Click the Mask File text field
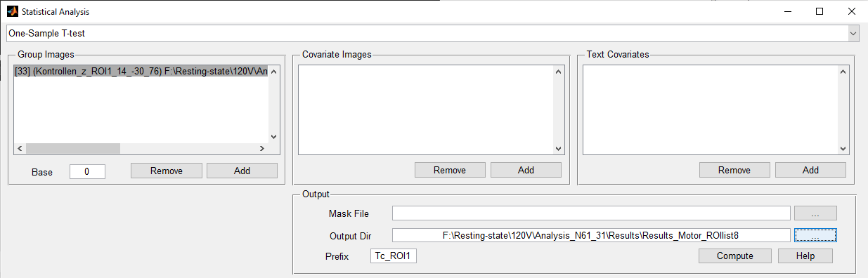868x278 pixels. [591, 213]
